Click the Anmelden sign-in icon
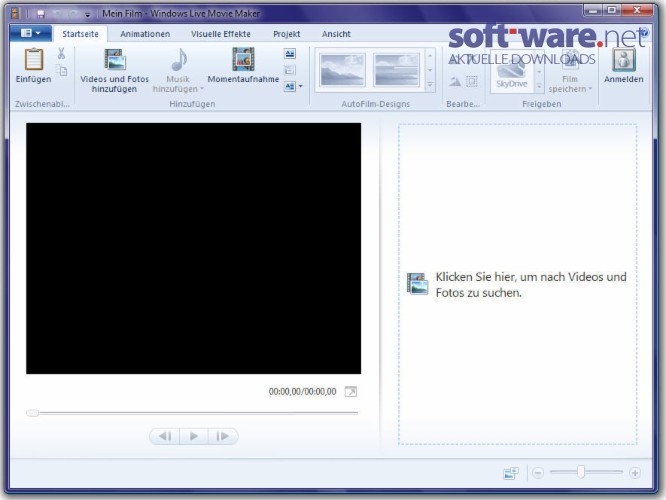 pyautogui.click(x=624, y=59)
